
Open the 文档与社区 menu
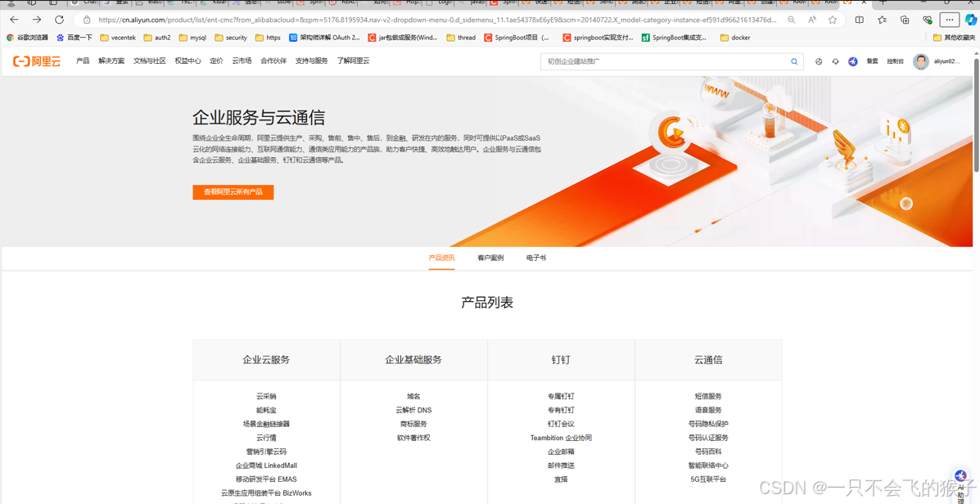coord(149,61)
